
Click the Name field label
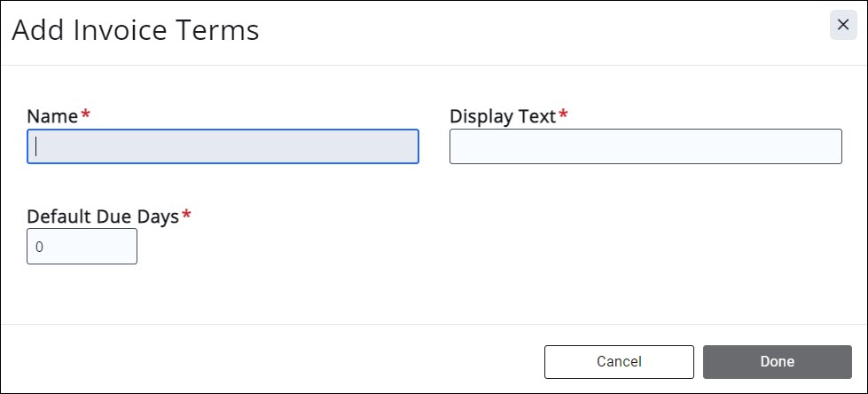53,116
